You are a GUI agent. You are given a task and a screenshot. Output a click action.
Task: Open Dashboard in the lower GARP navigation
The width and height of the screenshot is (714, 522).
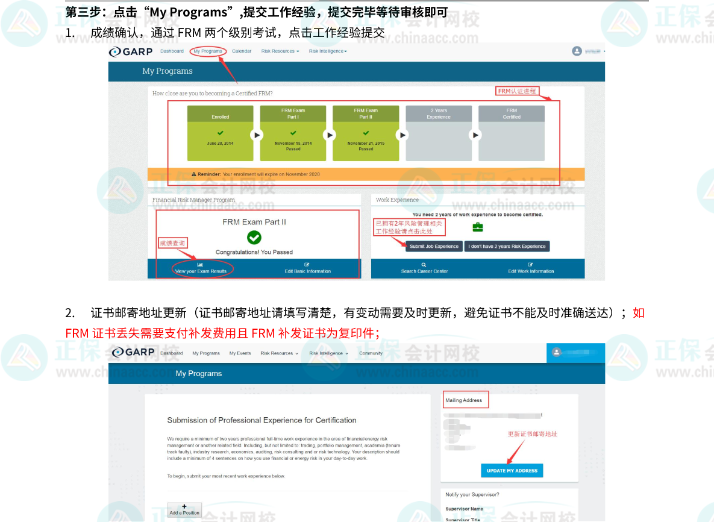(172, 353)
